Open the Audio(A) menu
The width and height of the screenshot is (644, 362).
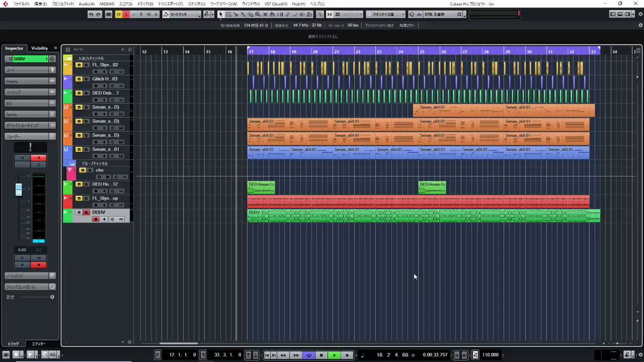[x=86, y=4]
